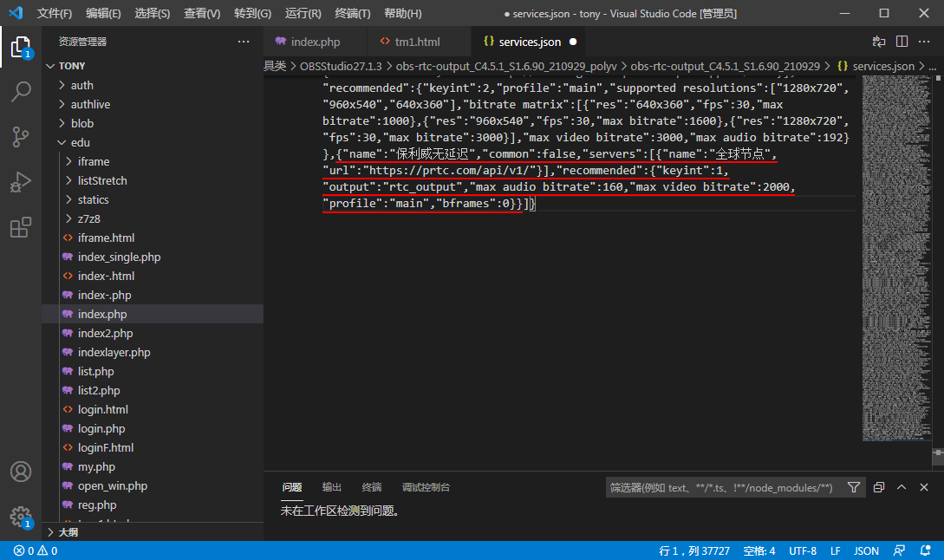The height and width of the screenshot is (560, 944).
Task: Click JSON language mode in status bar
Action: tap(866, 550)
